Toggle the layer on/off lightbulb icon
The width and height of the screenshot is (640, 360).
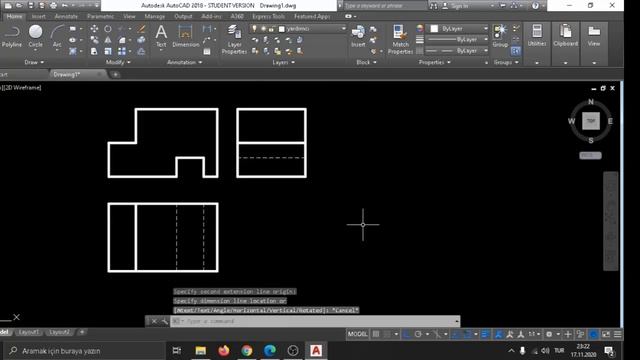[x=254, y=29]
